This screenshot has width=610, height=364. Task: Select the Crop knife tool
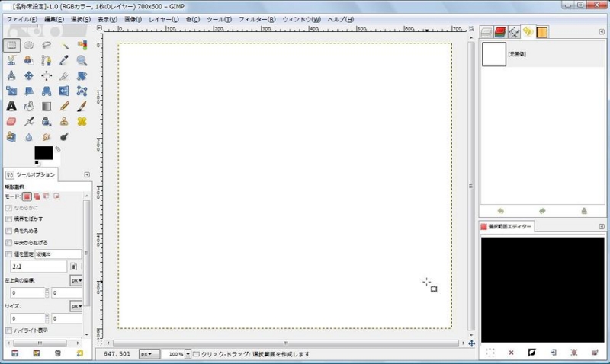64,75
